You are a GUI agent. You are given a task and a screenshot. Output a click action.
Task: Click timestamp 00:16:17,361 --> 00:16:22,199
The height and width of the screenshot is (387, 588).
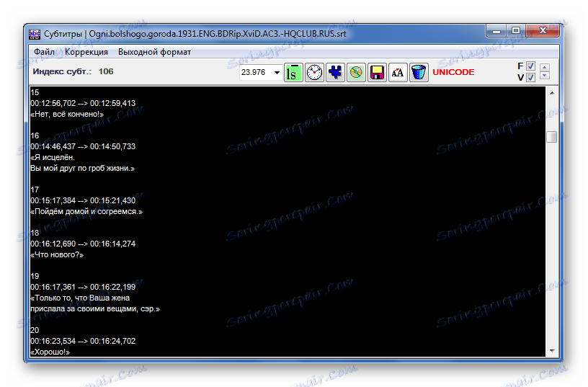83,288
